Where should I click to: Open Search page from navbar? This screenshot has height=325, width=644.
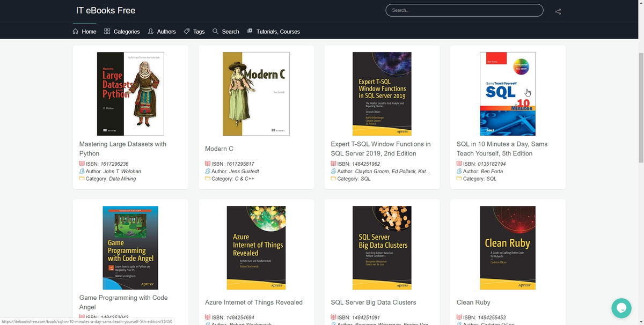point(225,31)
